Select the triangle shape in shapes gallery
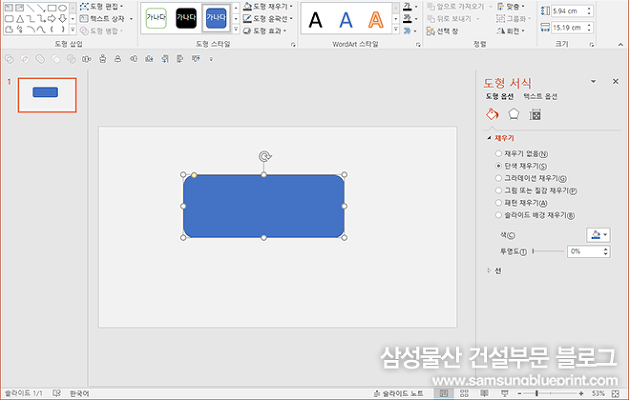630x400 pixels. point(20,18)
